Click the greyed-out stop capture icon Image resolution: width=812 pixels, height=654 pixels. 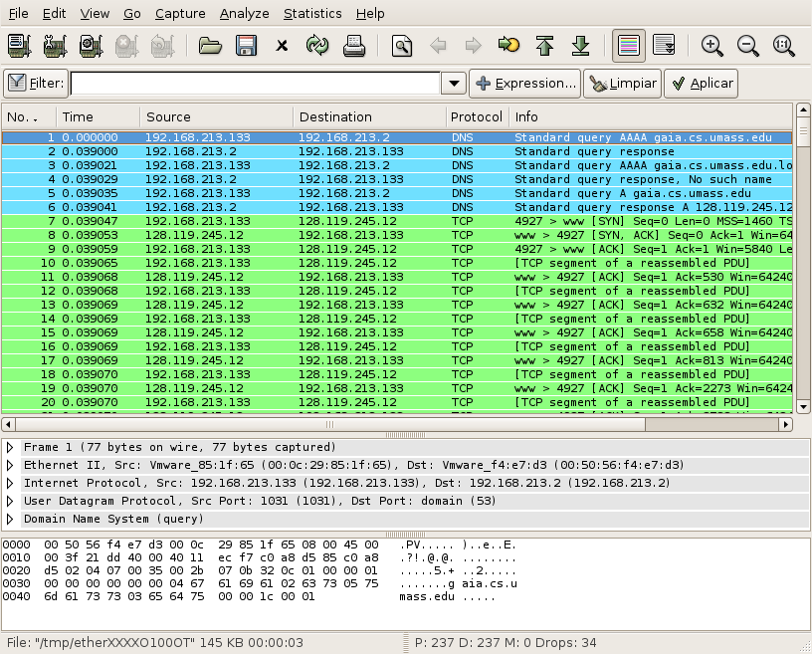pyautogui.click(x=126, y=46)
